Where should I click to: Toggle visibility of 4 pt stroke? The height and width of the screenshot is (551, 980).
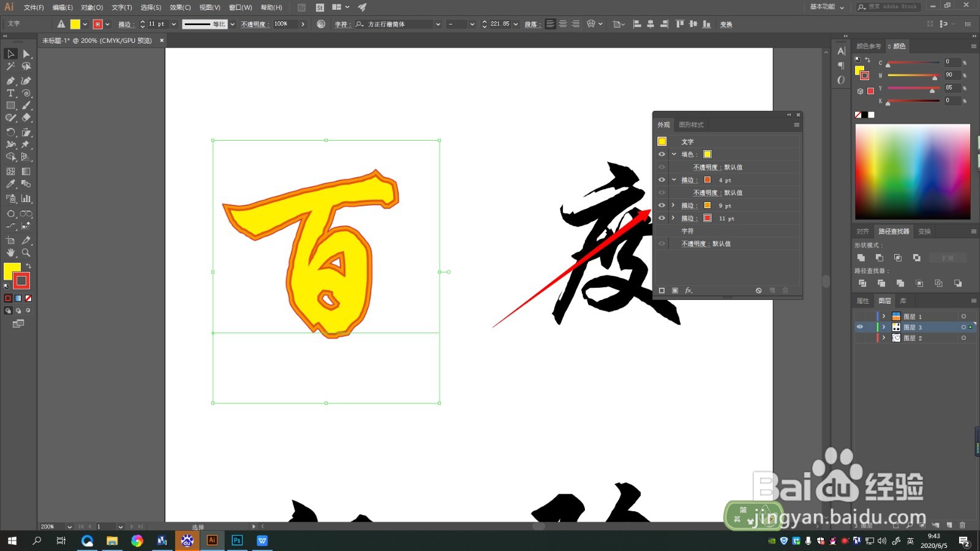coord(661,180)
